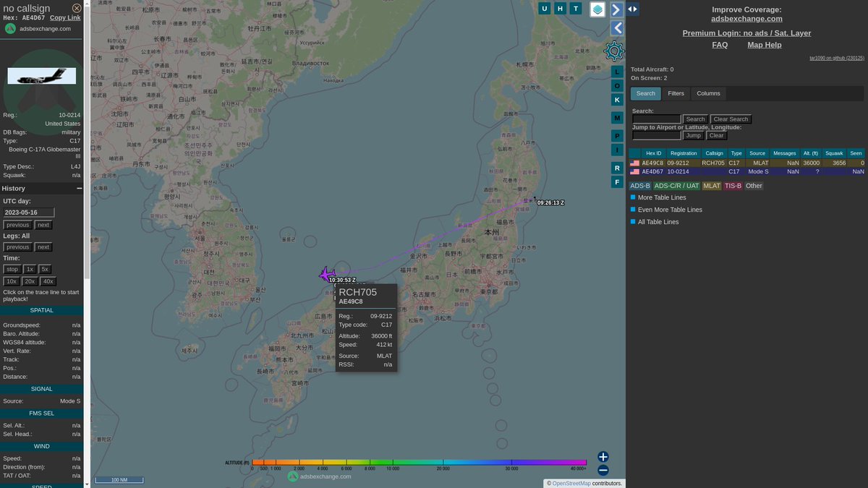Click the aircraft search text field

coord(657,119)
